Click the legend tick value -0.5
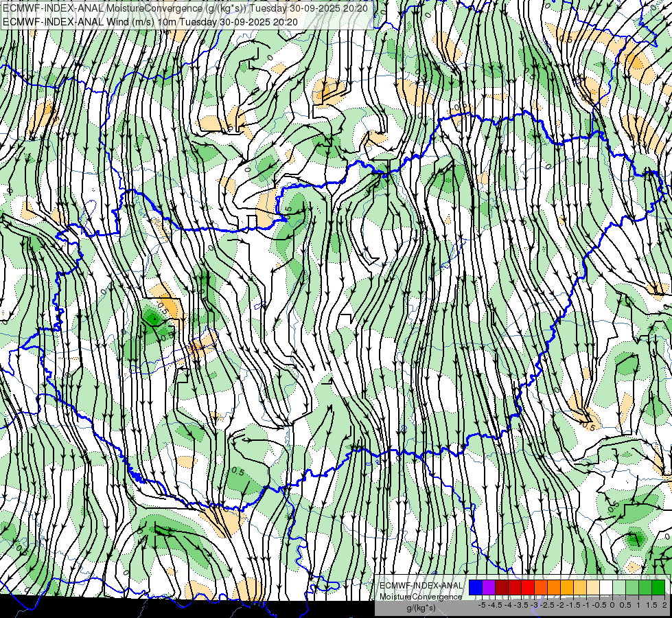672x618 pixels. [599, 605]
